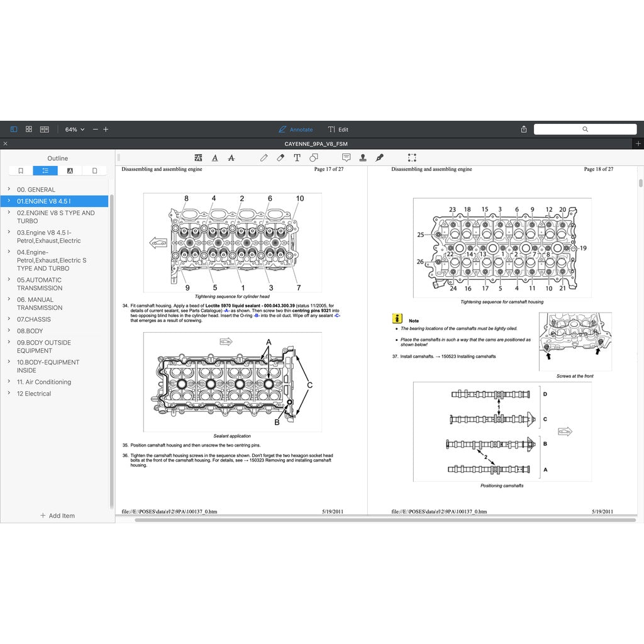Screen dimensions: 644x644
Task: Expand the 00. GENERAL outline item
Action: tap(9, 189)
